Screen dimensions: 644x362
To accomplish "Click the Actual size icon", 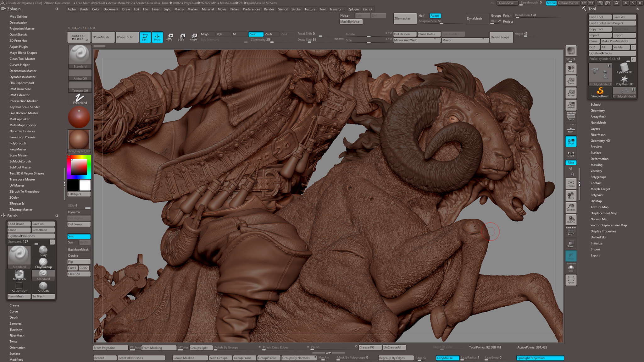I will click(x=571, y=93).
